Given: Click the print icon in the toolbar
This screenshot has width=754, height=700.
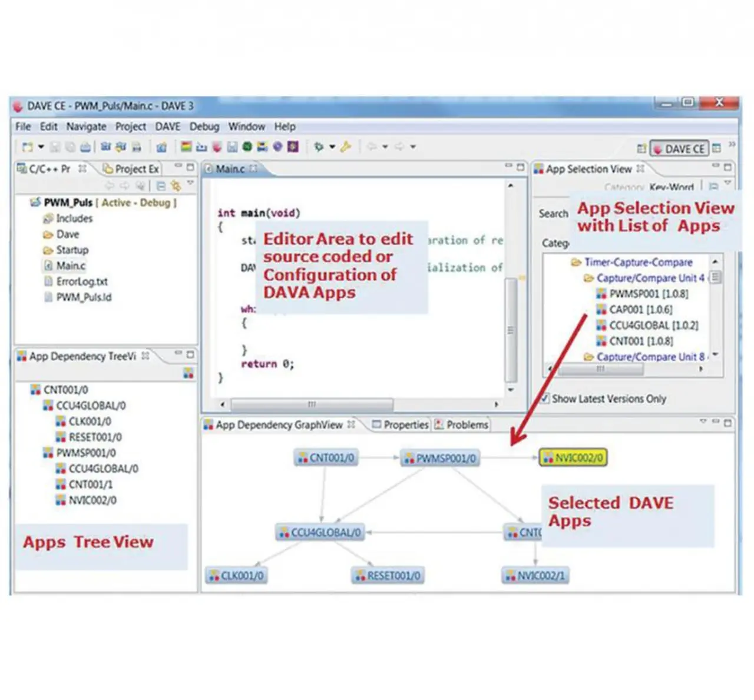Looking at the screenshot, I should coord(86,147).
